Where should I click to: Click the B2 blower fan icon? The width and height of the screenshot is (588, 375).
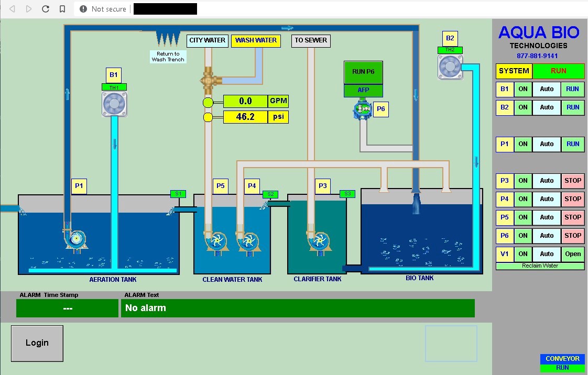[450, 67]
